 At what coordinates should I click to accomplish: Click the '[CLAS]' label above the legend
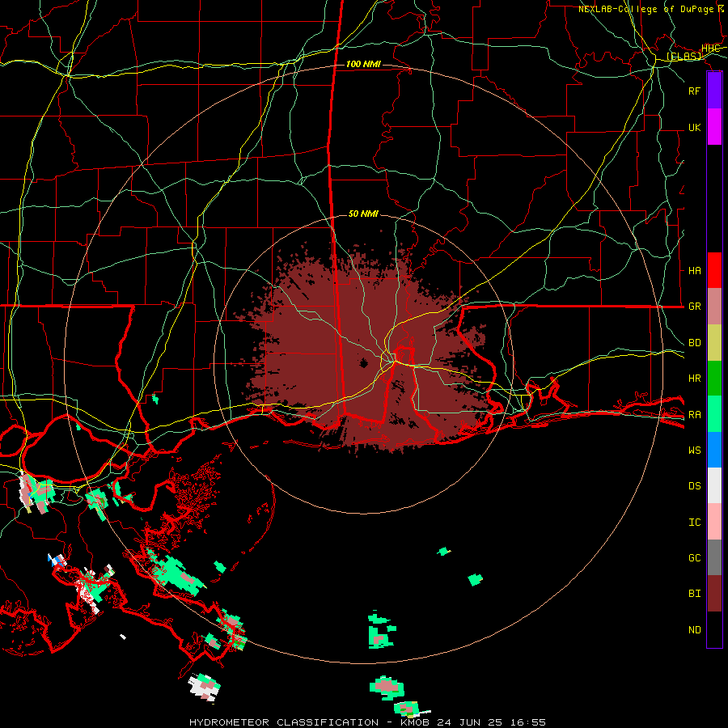click(684, 57)
